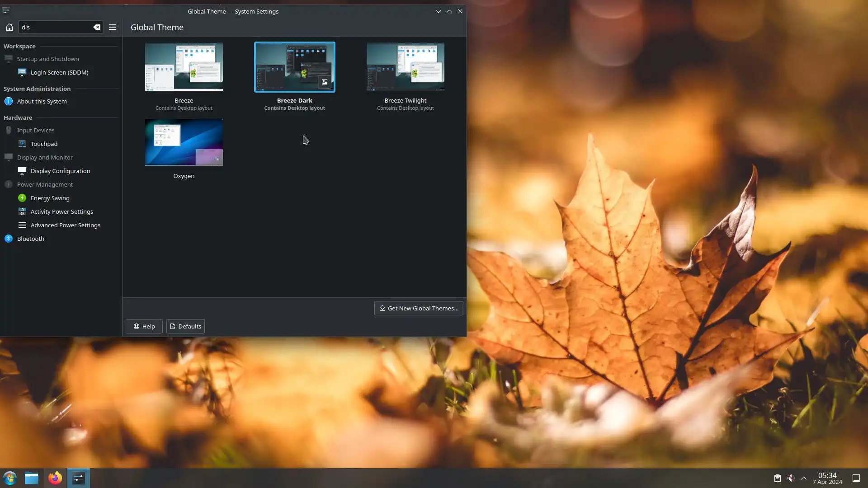Screen dimensions: 868x488
Task: Open About this System page
Action: click(x=42, y=101)
